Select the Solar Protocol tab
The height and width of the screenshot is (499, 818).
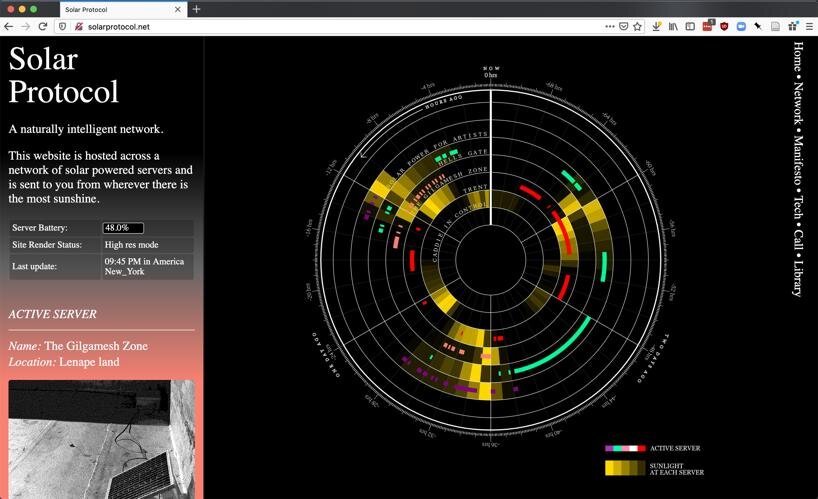click(123, 9)
